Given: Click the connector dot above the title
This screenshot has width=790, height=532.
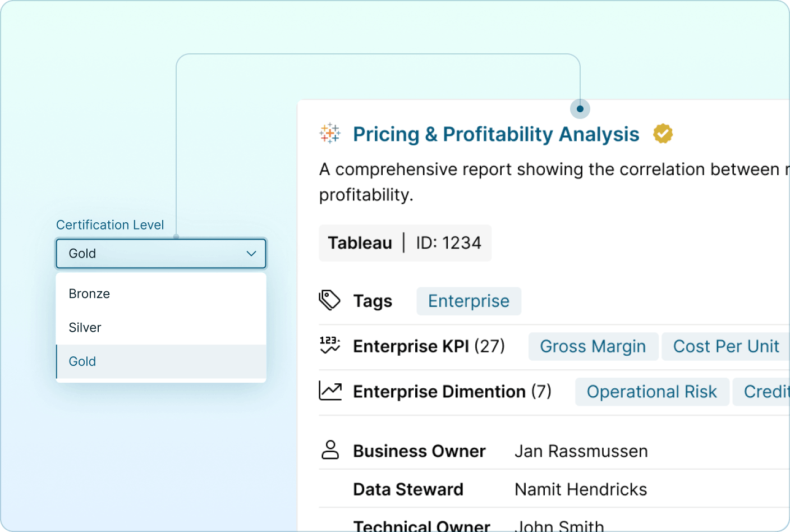Looking at the screenshot, I should click(x=580, y=108).
